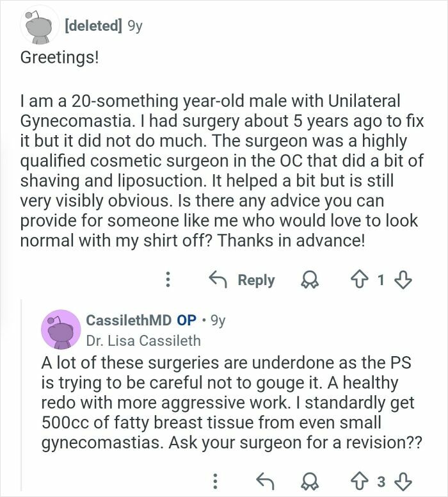This screenshot has width=448, height=497.
Task: Click the CassilethMD purple avatar
Action: pos(60,329)
